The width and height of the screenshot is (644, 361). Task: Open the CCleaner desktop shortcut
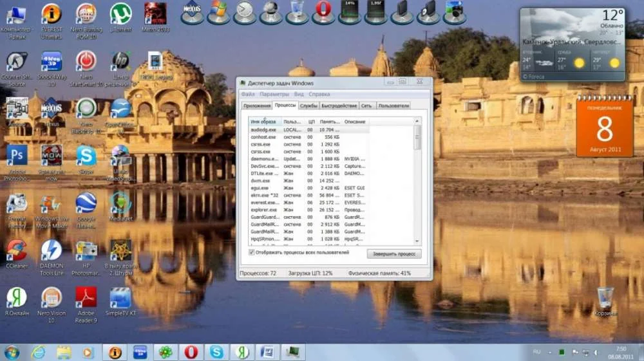point(16,250)
